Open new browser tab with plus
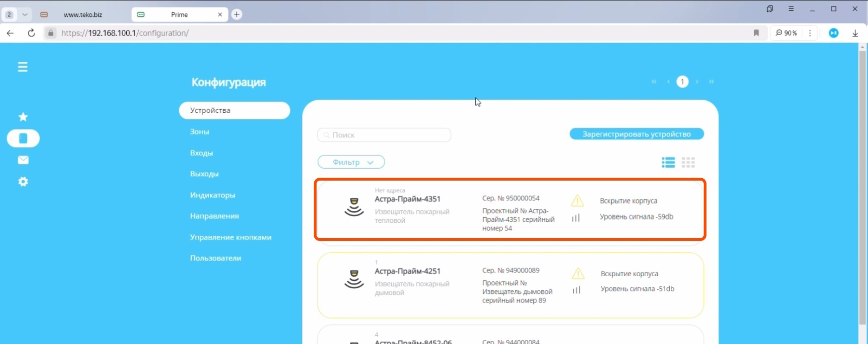Screen dimensions: 868x344 237,14
